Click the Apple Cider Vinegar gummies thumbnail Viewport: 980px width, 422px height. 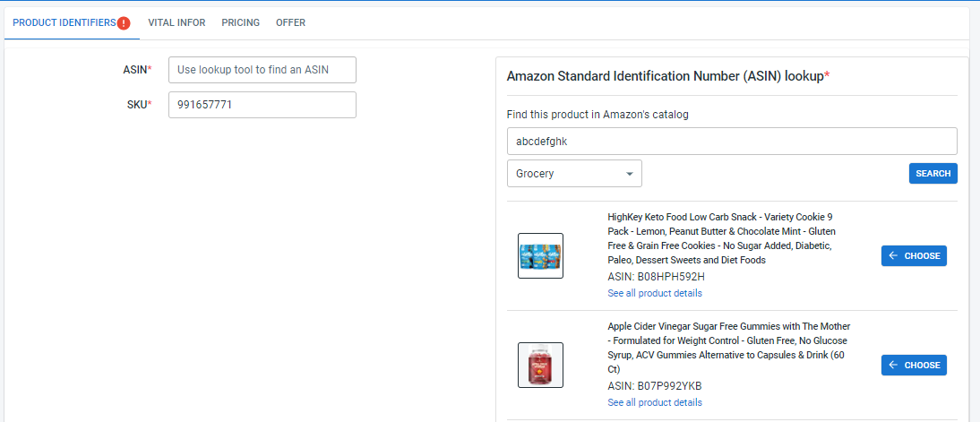tap(541, 366)
